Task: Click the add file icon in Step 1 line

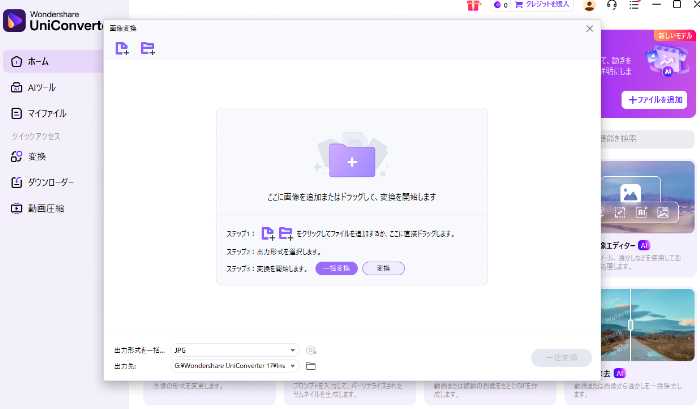Action: (x=268, y=233)
